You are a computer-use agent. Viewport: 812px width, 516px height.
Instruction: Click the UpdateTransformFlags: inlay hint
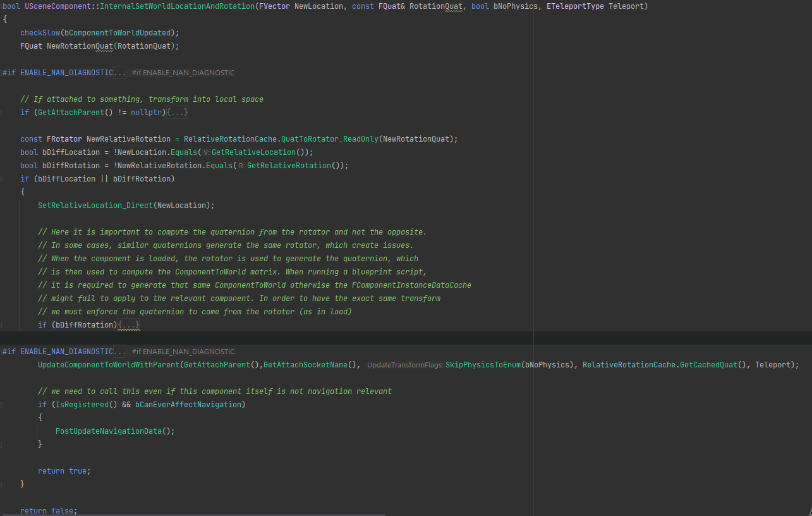pyautogui.click(x=406, y=365)
